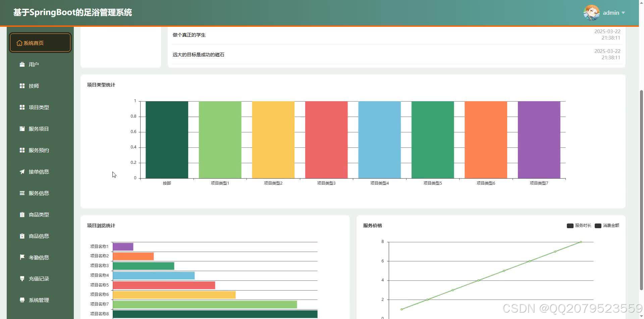644x319 pixels.
Task: Click the briefcase icon beside 用户
Action: [x=22, y=64]
